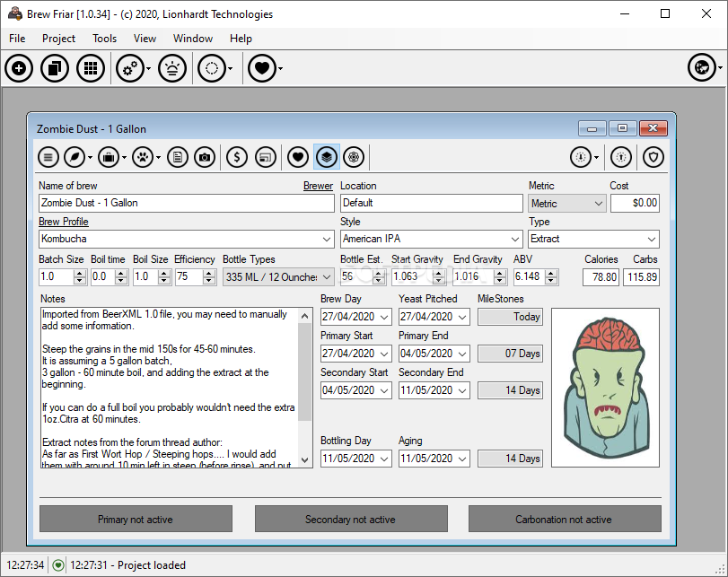Click the Name of brew input field
Screen dimensions: 728x577
coord(186,204)
